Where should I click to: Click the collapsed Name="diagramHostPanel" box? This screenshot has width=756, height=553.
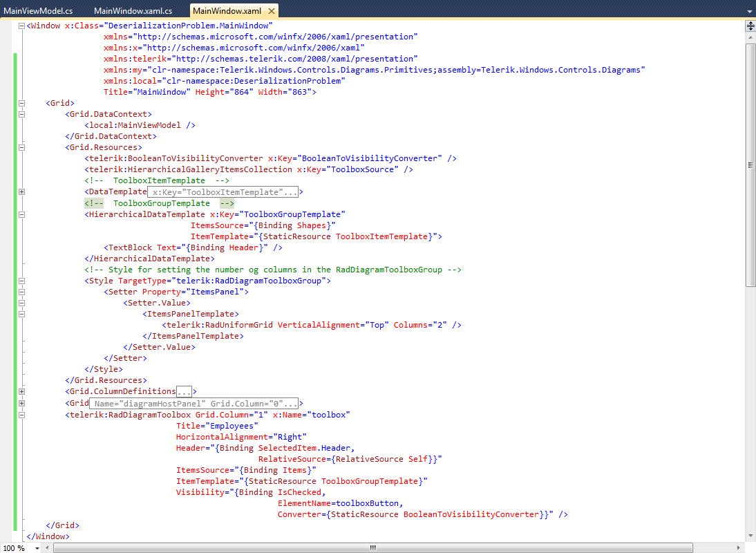(x=193, y=404)
